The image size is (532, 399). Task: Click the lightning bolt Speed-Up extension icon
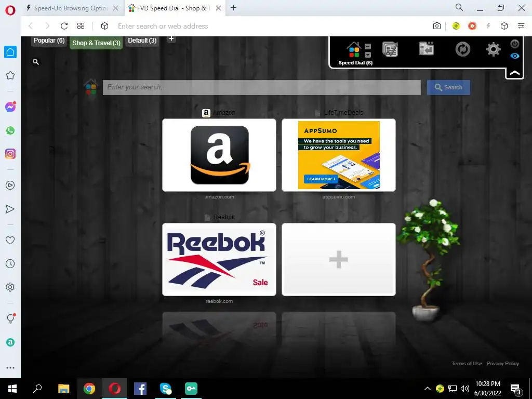pyautogui.click(x=488, y=26)
